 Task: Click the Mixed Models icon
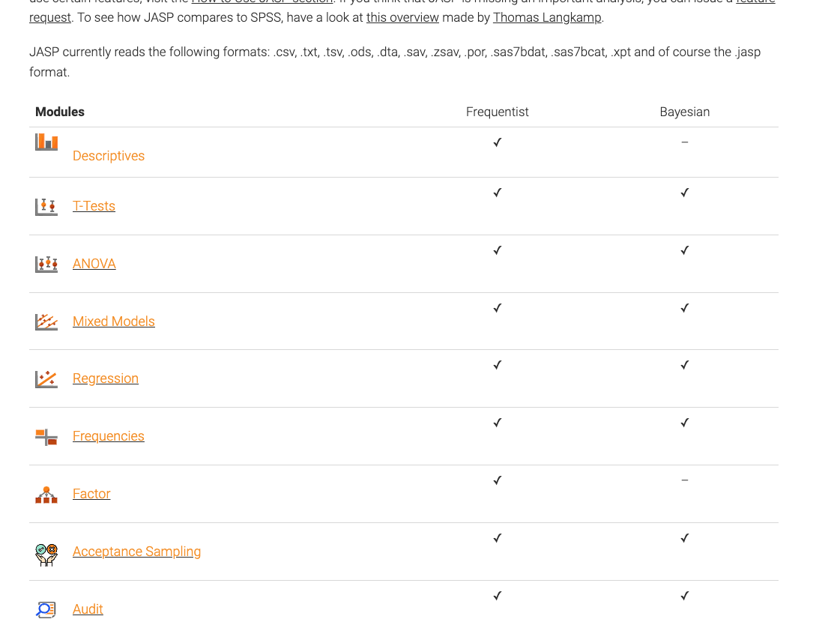pos(46,321)
